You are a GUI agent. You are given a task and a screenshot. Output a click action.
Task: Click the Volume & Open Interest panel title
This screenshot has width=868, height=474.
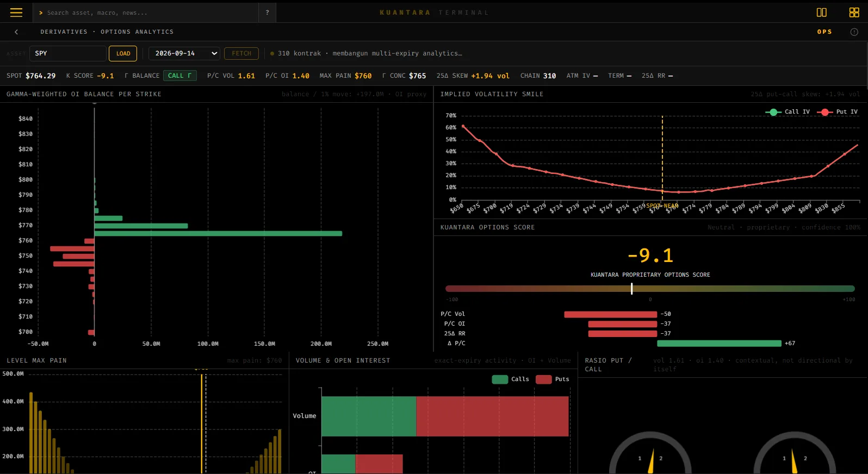point(343,360)
